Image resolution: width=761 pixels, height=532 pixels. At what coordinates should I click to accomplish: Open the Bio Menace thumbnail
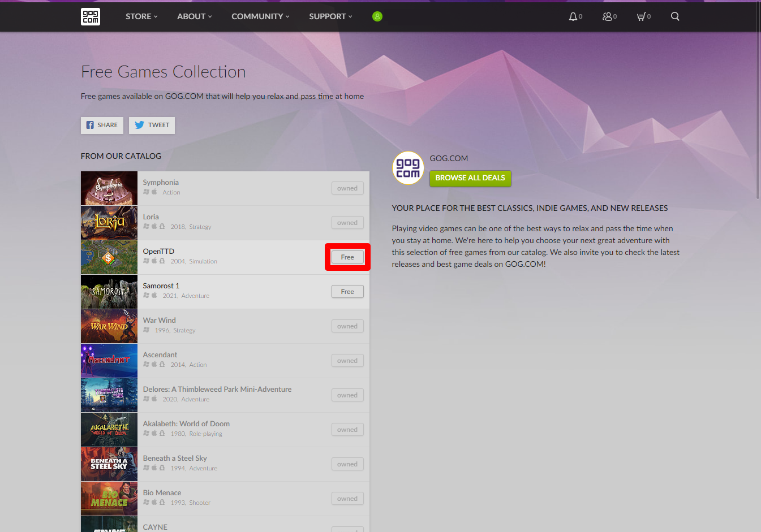point(109,499)
